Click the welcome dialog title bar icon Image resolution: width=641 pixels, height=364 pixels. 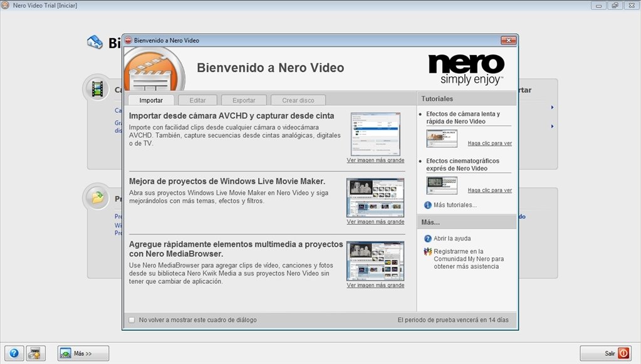click(128, 40)
